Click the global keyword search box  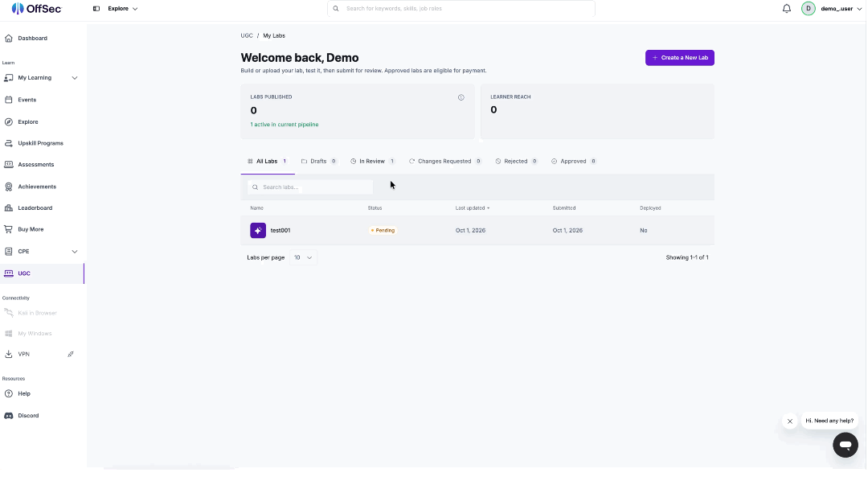461,9
